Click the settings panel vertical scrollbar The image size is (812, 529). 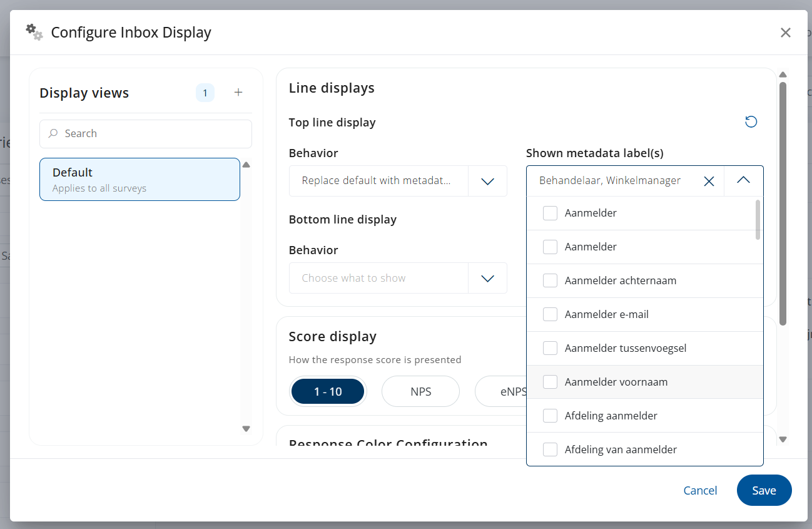coord(783,203)
